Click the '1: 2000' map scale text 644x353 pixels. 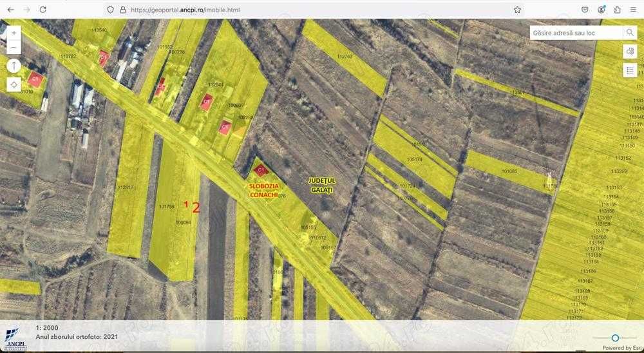click(47, 328)
